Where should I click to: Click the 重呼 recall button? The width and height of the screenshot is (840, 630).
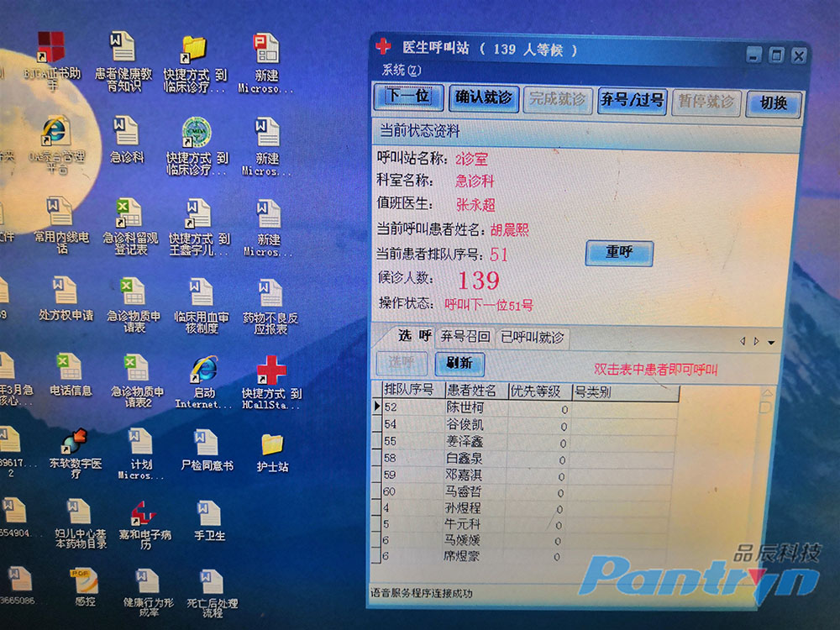tap(619, 253)
